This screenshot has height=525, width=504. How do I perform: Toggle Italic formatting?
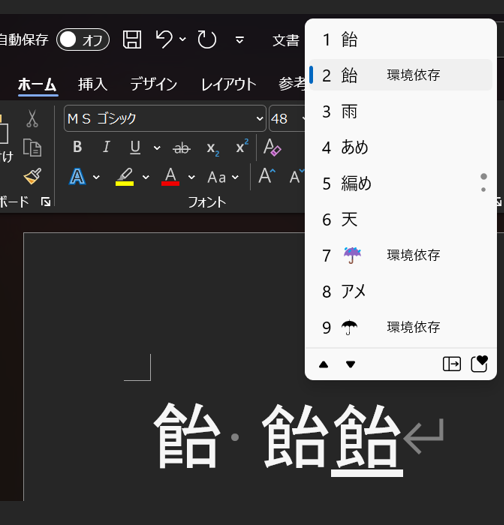106,147
